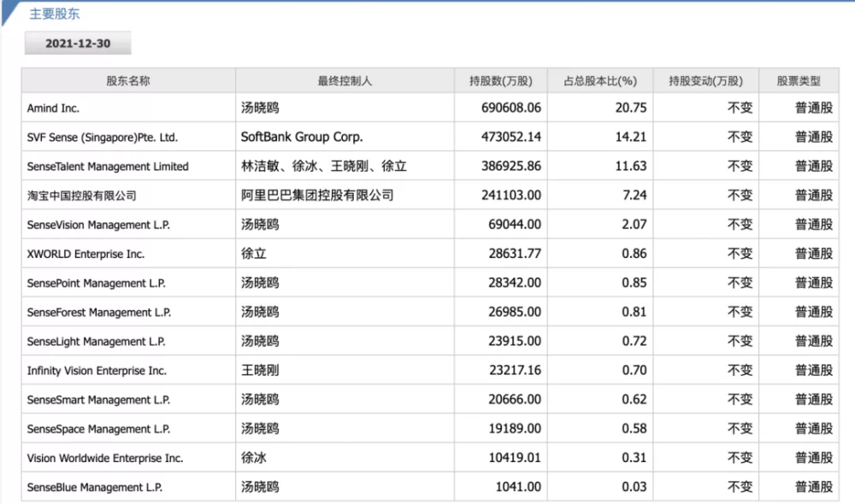
Task: Click the 690608.06 shares cell
Action: pyautogui.click(x=500, y=108)
